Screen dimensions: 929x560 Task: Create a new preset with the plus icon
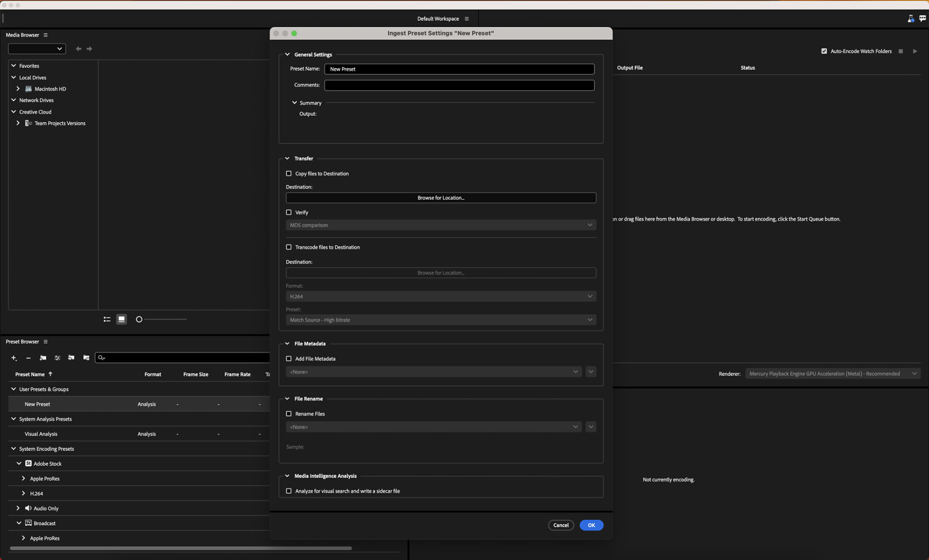(14, 358)
